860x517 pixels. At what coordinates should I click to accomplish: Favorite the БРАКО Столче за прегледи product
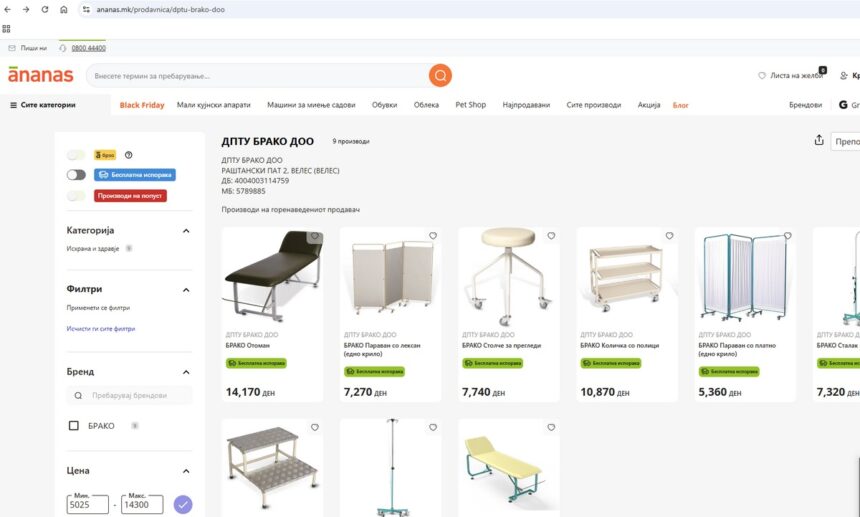[x=551, y=237]
